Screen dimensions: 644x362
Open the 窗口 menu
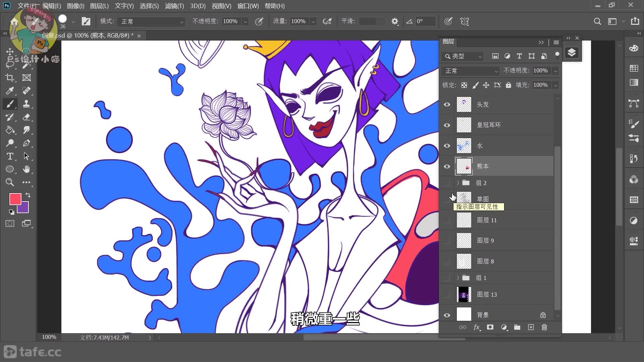248,6
